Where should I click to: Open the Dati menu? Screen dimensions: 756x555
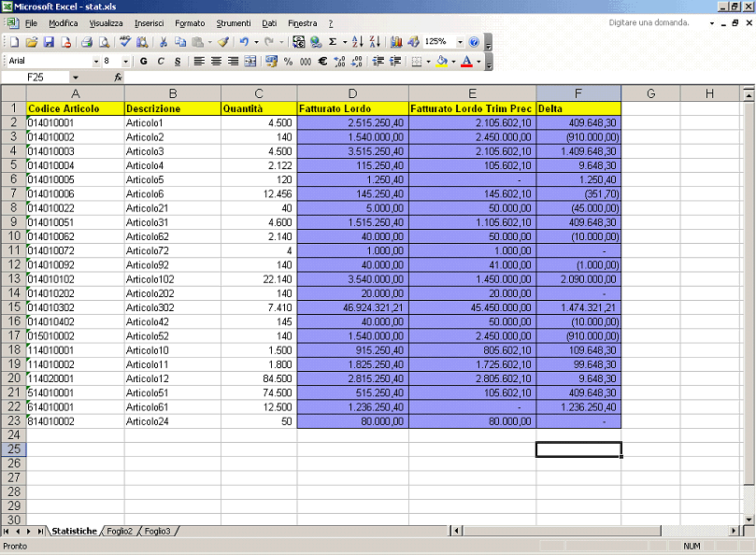(x=269, y=23)
